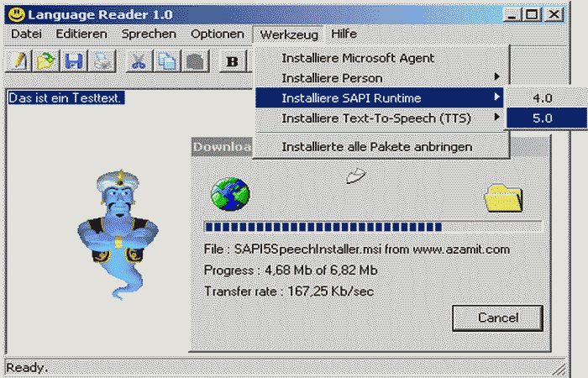
Task: Click the genie agent character
Action: point(118,234)
